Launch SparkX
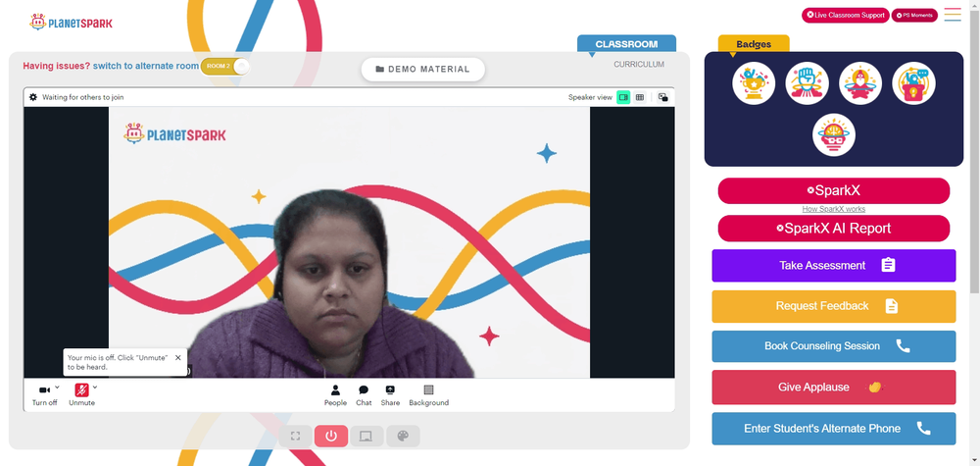The image size is (980, 466). click(834, 190)
